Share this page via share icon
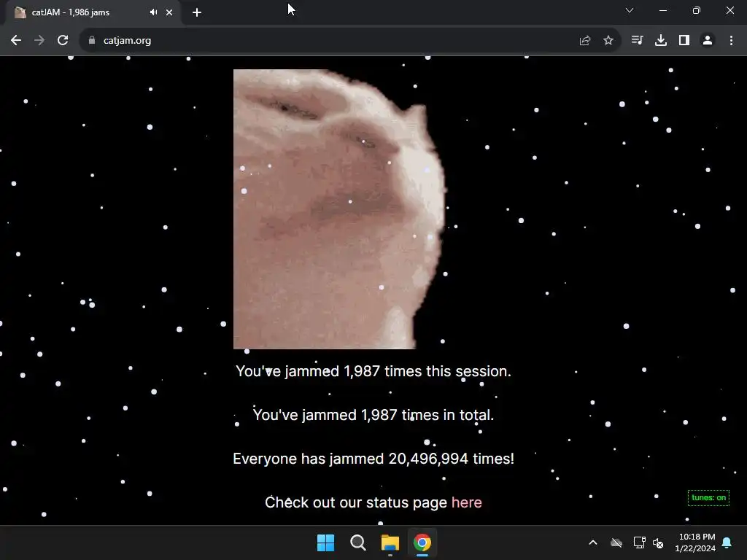 [x=585, y=41]
